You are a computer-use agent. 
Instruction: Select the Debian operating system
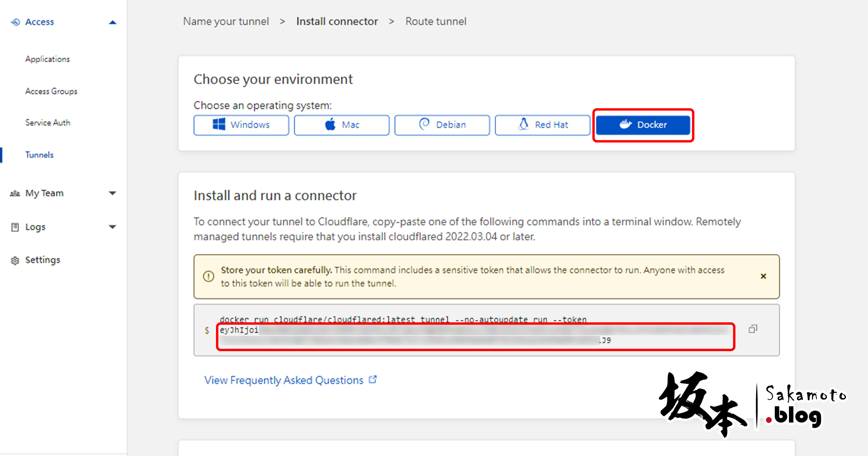click(x=442, y=125)
